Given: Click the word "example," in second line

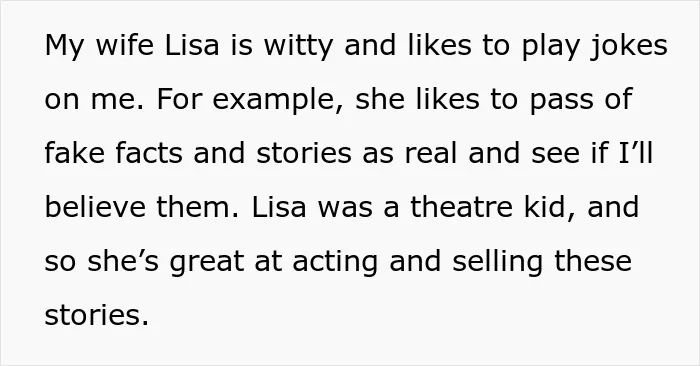Looking at the screenshot, I should 274,101.
